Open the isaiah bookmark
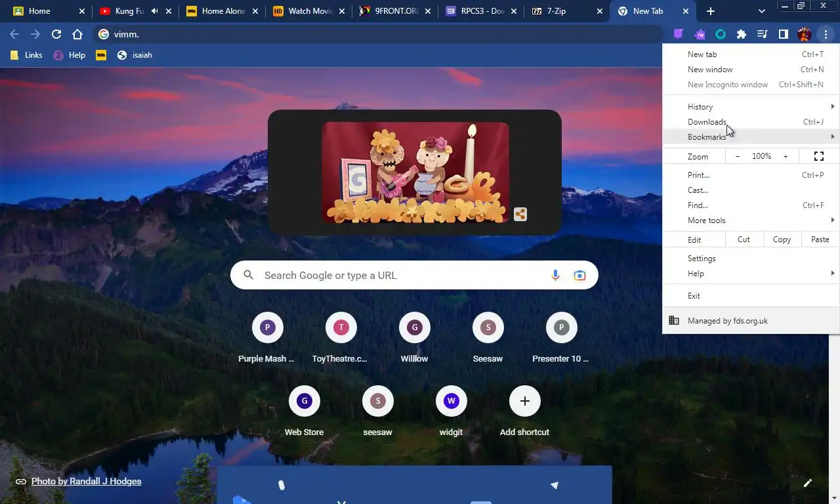The width and height of the screenshot is (840, 504). coord(135,55)
